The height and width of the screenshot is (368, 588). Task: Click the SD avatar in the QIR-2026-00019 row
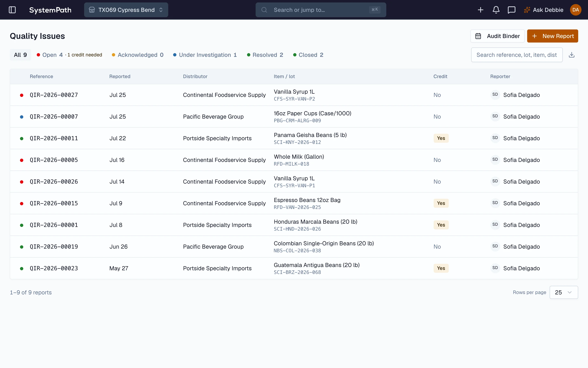[495, 246]
